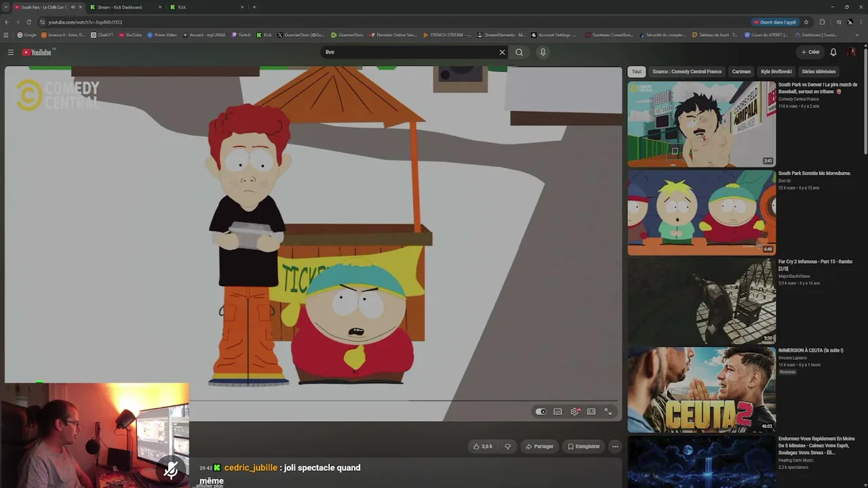
Task: Bookmark this page with the star
Action: [806, 22]
